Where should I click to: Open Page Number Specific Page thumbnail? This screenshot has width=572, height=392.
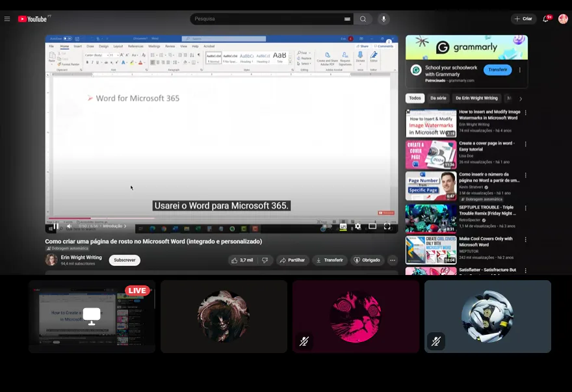click(x=431, y=186)
